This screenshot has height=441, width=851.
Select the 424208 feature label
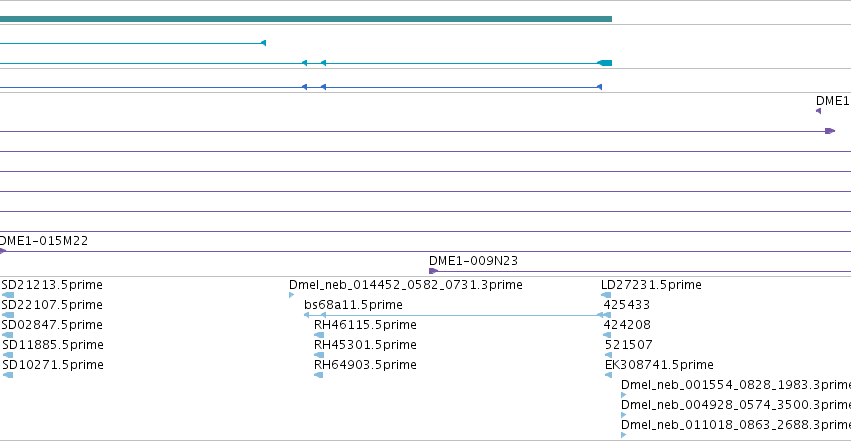click(627, 325)
